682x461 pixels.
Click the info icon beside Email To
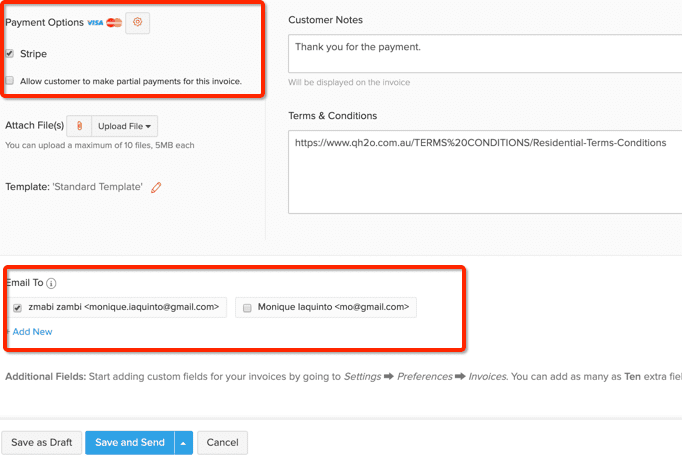click(51, 284)
